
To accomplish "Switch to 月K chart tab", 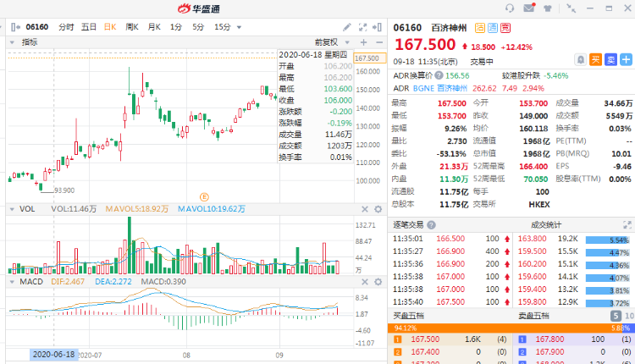I will [x=154, y=27].
